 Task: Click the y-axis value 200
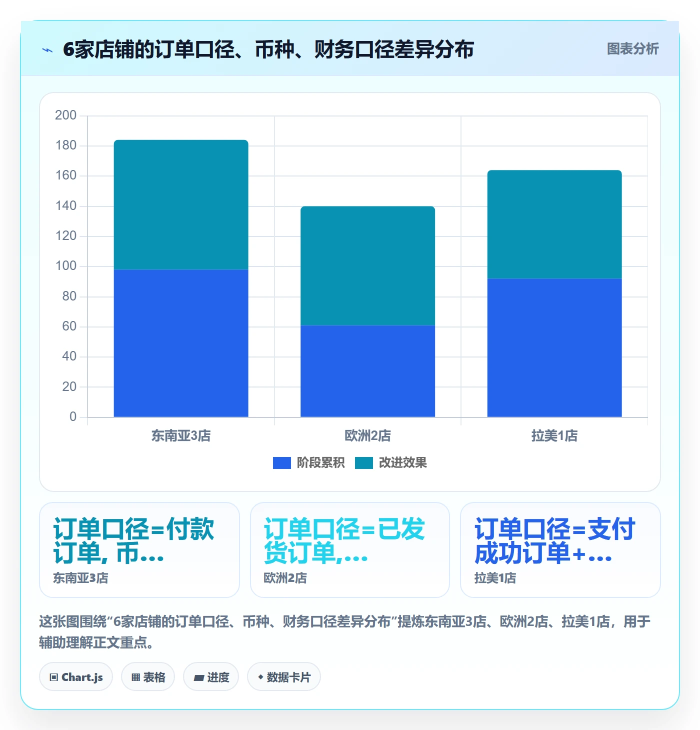coord(66,115)
